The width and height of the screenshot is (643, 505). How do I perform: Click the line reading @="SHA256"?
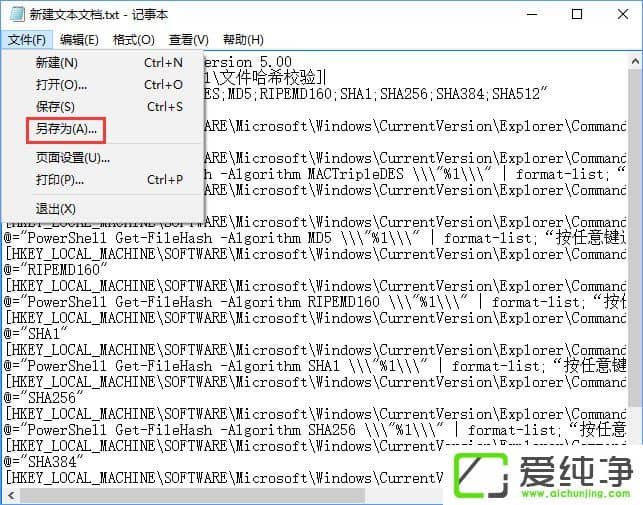click(x=43, y=398)
